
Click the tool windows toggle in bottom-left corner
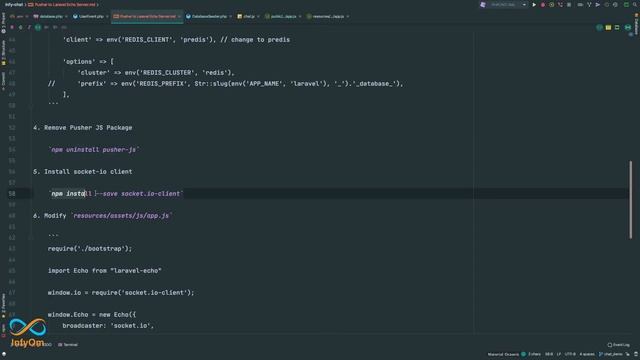click(x=4, y=354)
